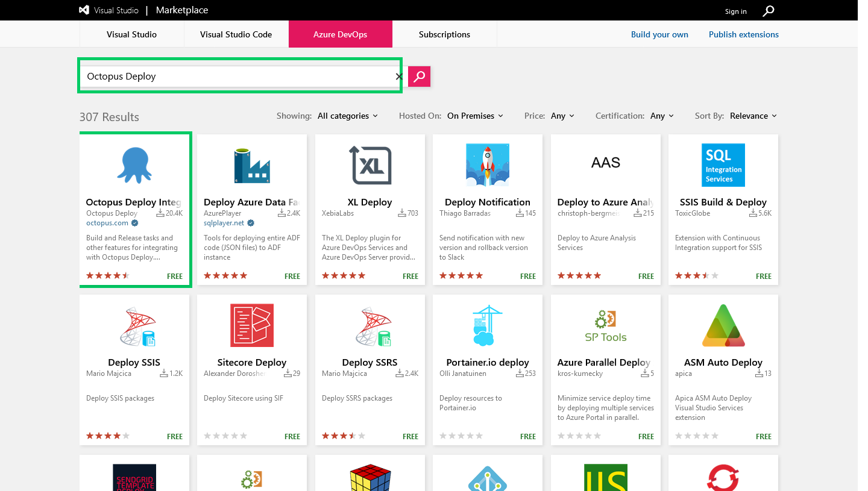868x491 pixels.
Task: Open the Sitecore Deploy extension title
Action: [252, 363]
